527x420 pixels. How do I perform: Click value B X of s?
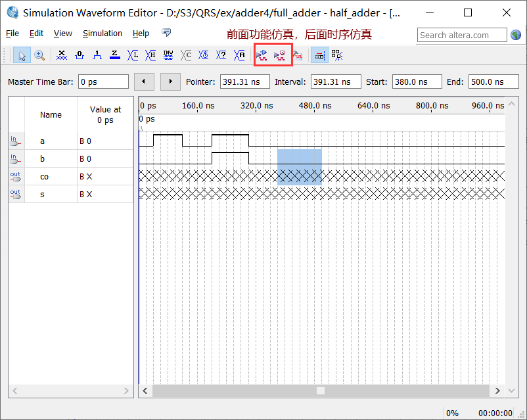(85, 195)
